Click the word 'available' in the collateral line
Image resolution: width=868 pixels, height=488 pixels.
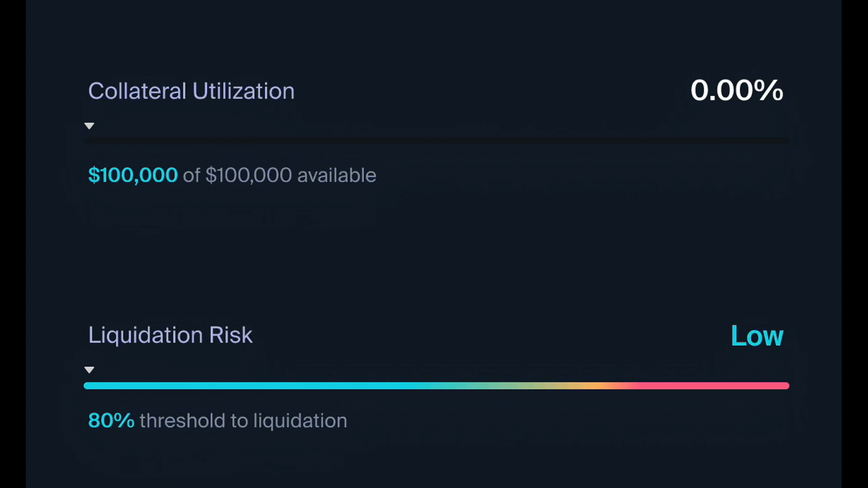point(337,175)
